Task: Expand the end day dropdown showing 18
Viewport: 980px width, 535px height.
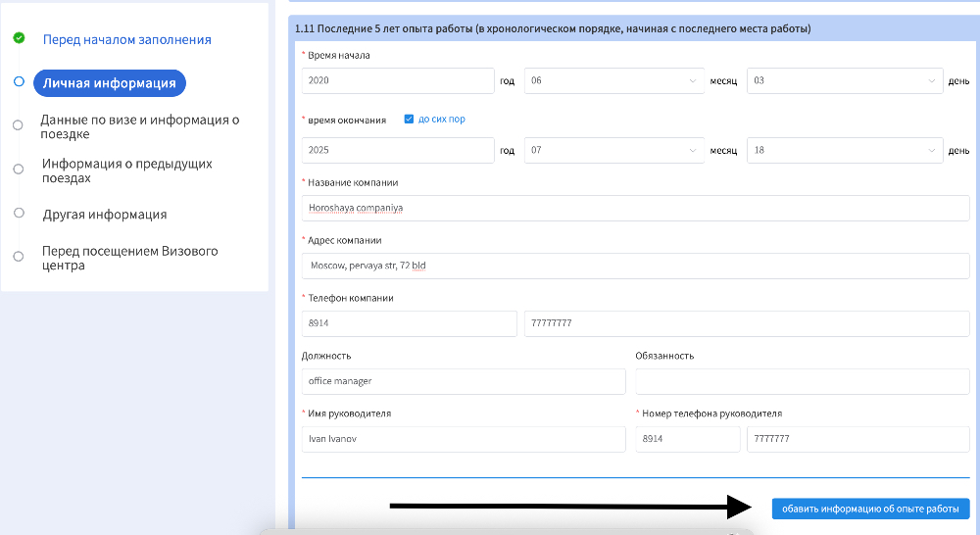Action: click(x=843, y=151)
